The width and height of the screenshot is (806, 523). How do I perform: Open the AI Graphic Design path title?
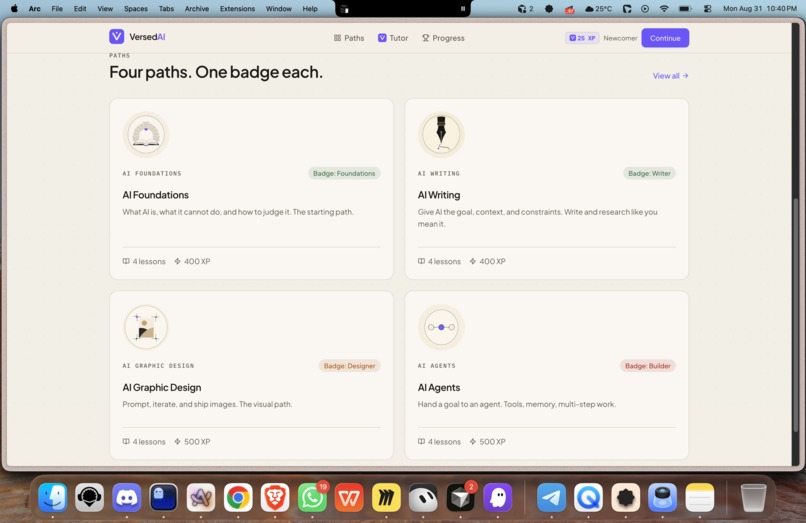click(x=162, y=387)
